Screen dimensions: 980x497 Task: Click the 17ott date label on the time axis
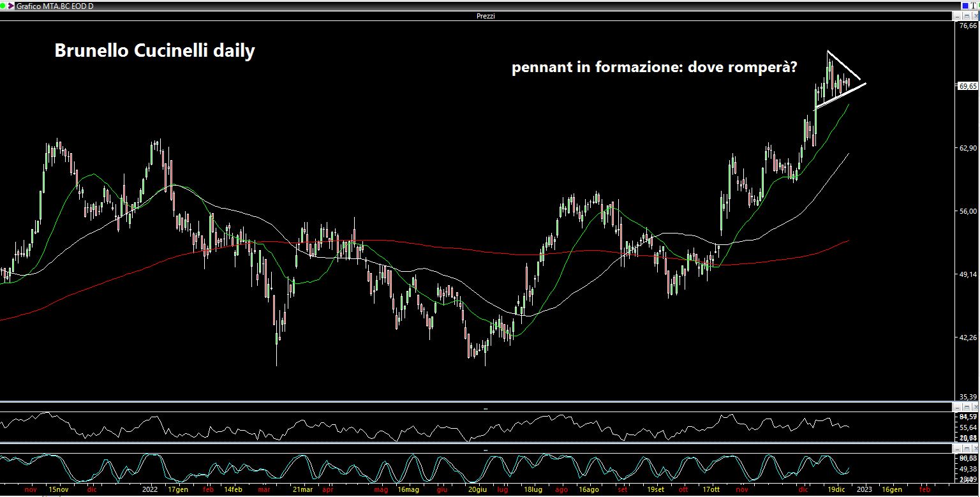click(711, 490)
